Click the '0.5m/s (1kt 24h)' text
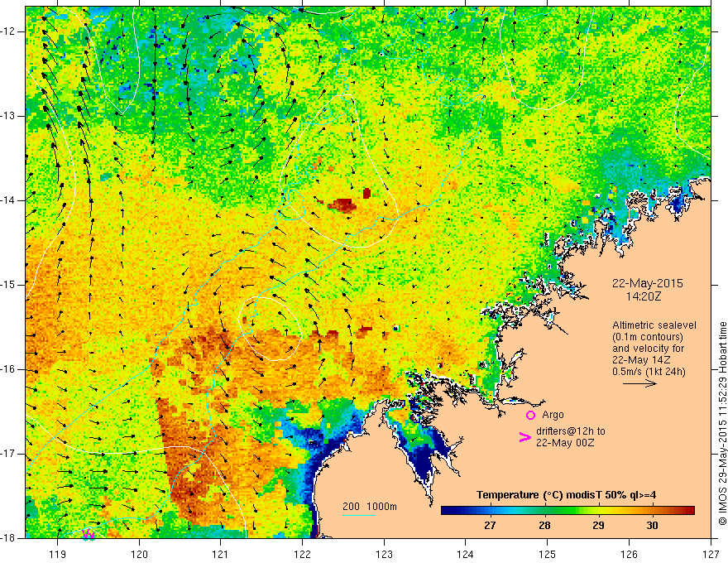728x563 pixels. 649,372
